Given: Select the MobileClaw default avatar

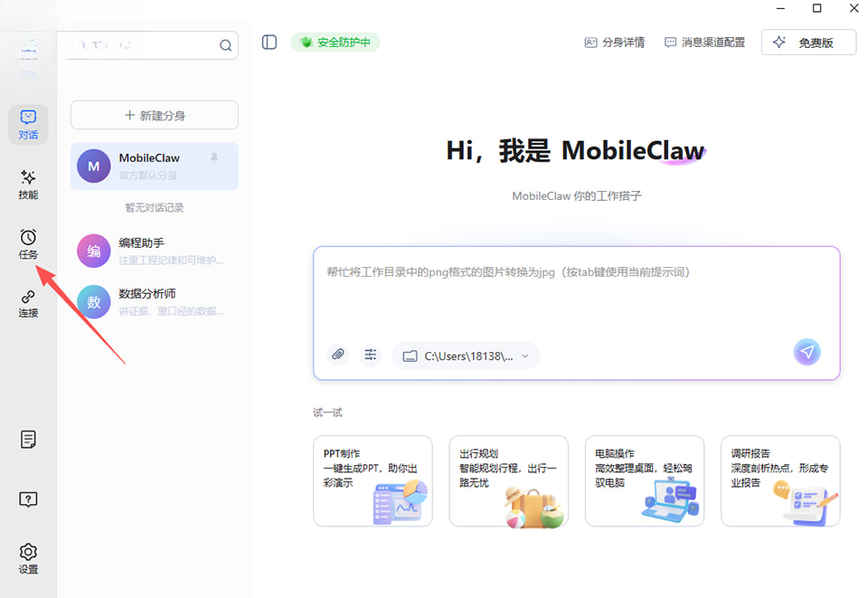Looking at the screenshot, I should point(155,166).
